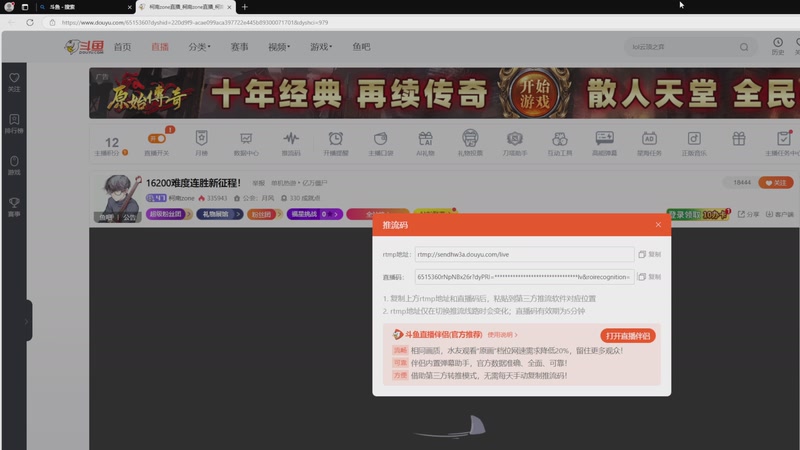Click the Douyu logo in the header
Image resolution: width=800 pixels, height=450 pixels.
pos(84,47)
